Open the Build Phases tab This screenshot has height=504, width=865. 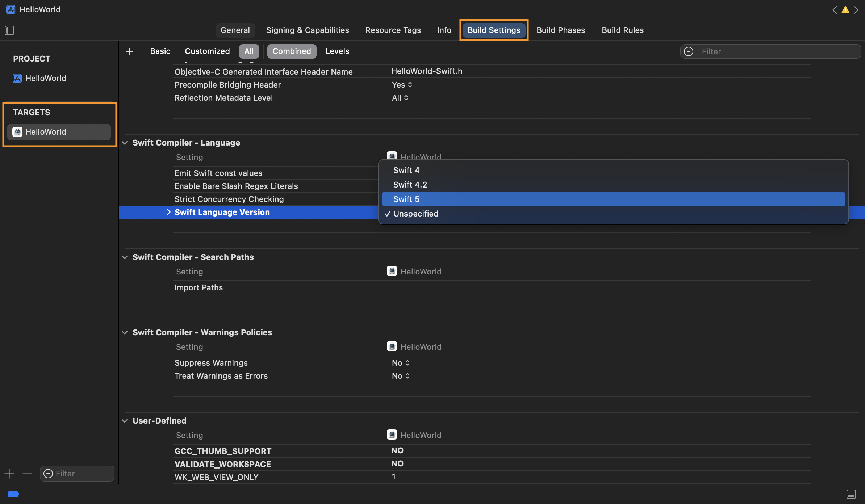(561, 30)
